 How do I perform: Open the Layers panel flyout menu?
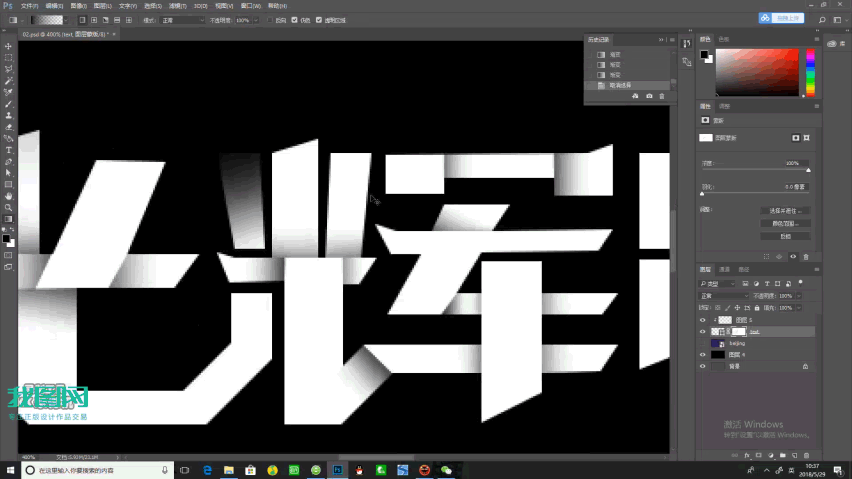coord(817,269)
